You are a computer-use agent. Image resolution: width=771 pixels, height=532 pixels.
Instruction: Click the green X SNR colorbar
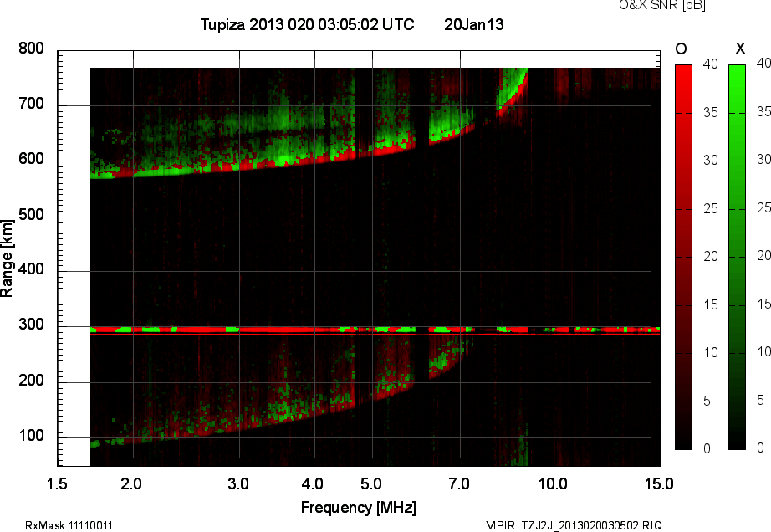[737, 257]
